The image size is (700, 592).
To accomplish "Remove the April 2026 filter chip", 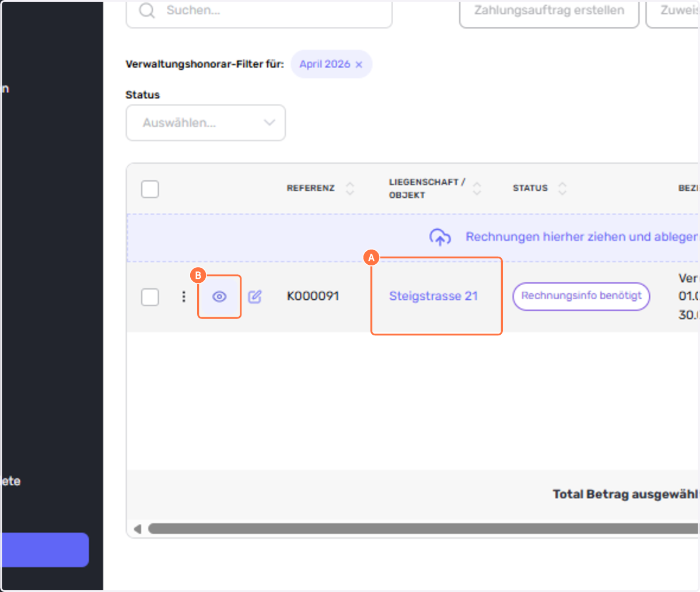I will click(x=359, y=65).
